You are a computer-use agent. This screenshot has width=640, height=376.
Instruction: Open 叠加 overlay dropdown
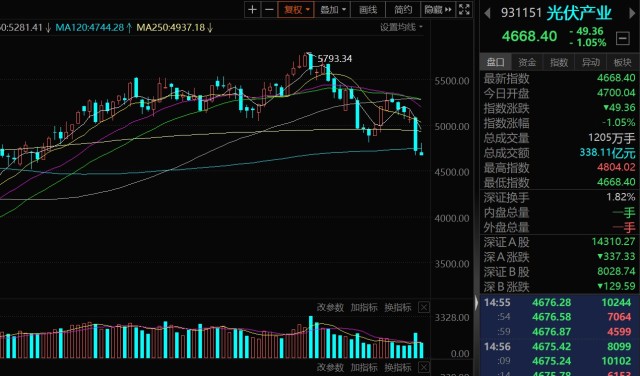tap(333, 9)
